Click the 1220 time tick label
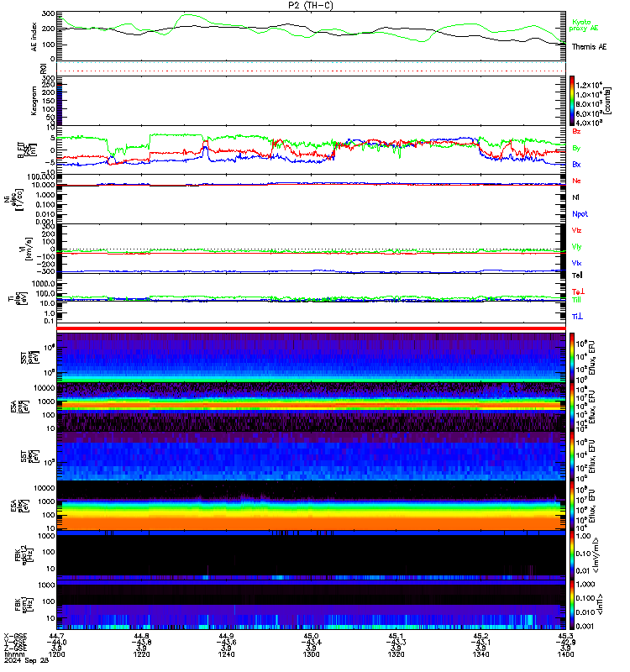630x672 pixels. [x=141, y=654]
